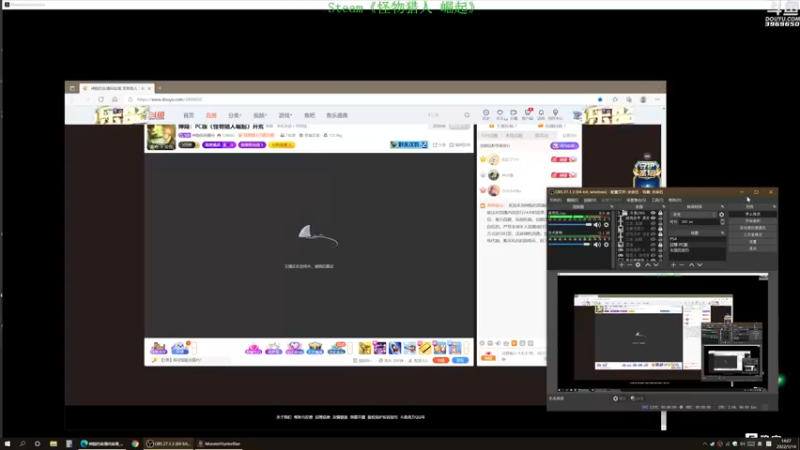
Task: Click the orange button below gift bar
Action: [440, 360]
